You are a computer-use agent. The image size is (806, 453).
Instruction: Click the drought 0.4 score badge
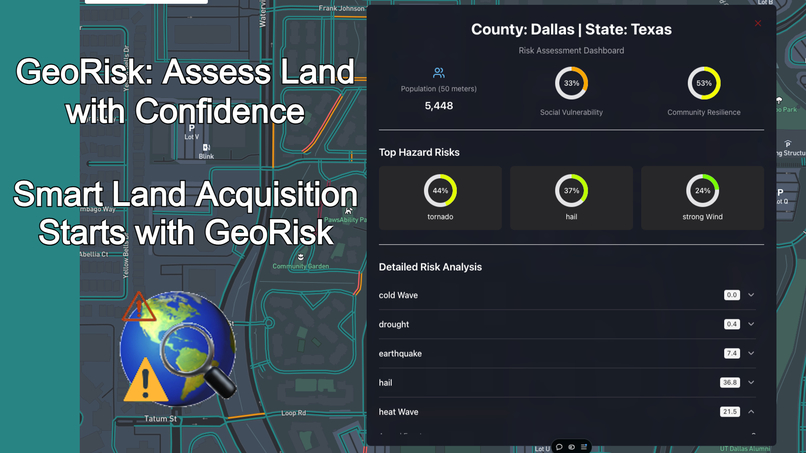click(x=731, y=324)
